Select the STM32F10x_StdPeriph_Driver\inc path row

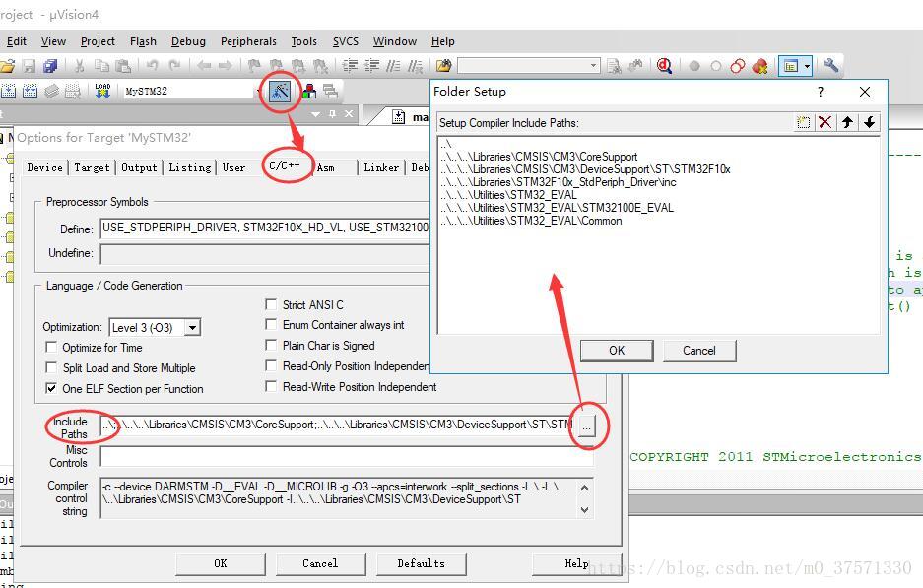click(559, 182)
